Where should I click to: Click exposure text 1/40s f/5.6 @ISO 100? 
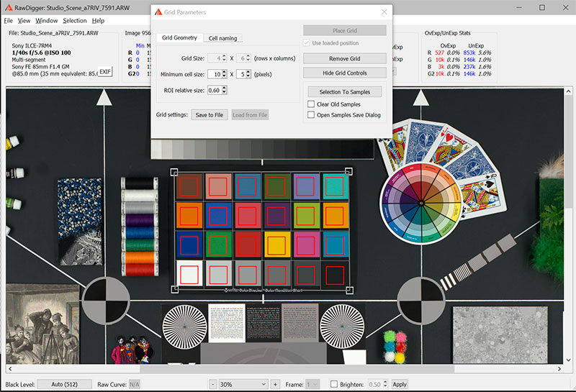pyautogui.click(x=41, y=53)
